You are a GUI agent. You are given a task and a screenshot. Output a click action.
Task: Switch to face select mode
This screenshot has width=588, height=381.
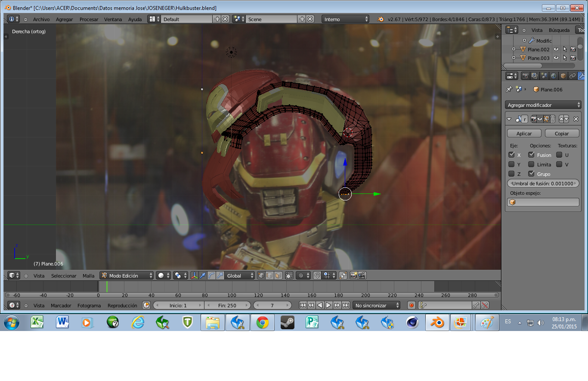[x=279, y=275]
